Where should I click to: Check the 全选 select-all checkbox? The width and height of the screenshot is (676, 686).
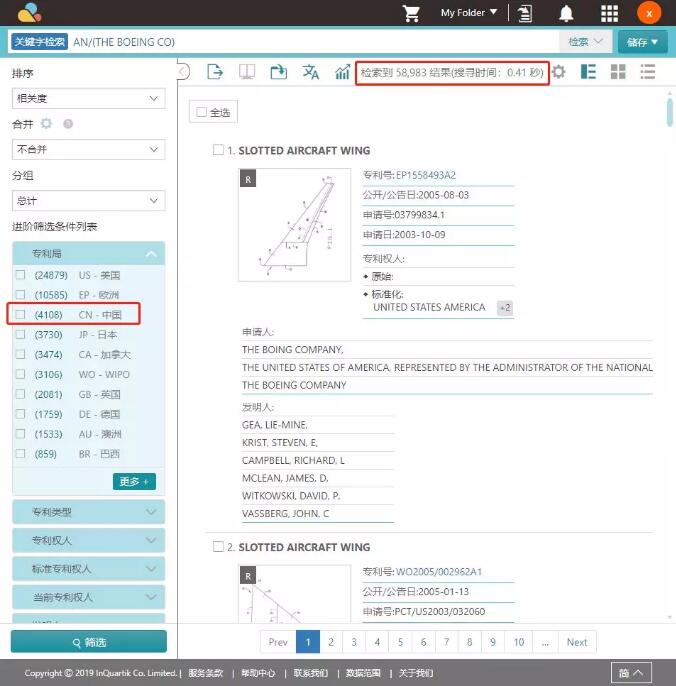(201, 112)
